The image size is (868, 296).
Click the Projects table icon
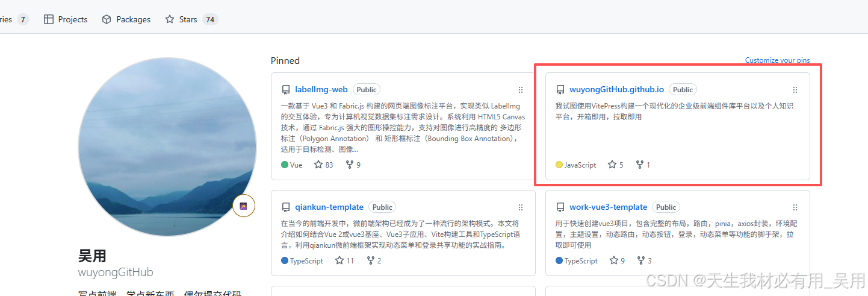(49, 19)
